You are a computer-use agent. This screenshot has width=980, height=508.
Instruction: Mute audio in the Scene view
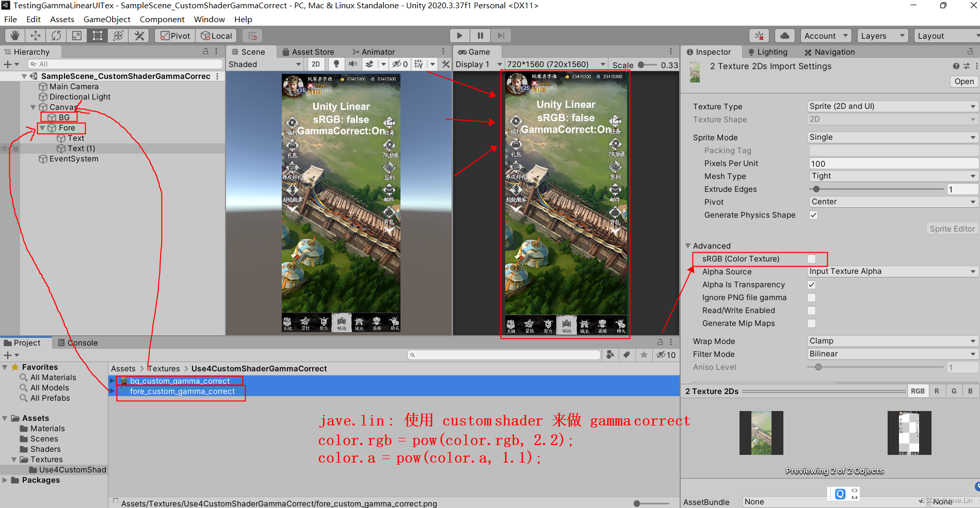click(x=352, y=64)
